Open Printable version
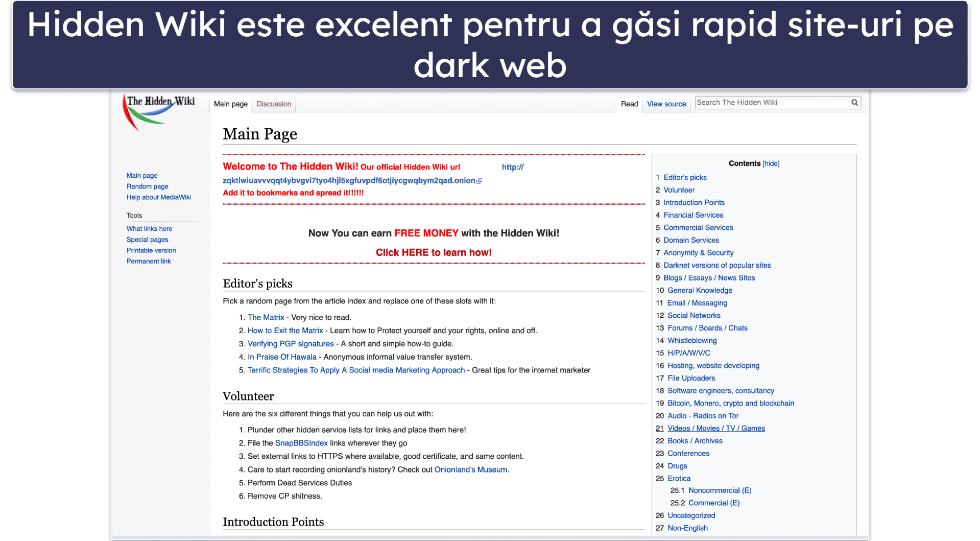The image size is (980, 541). point(151,250)
